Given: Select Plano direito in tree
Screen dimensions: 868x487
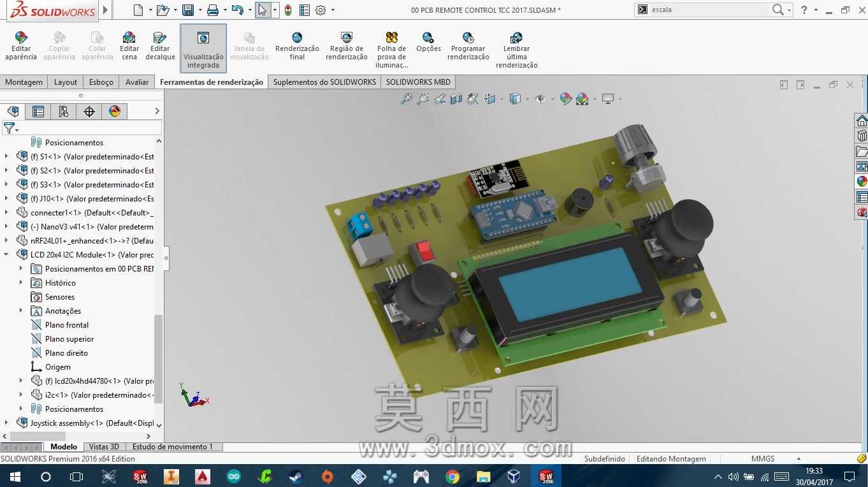Looking at the screenshot, I should pos(66,353).
